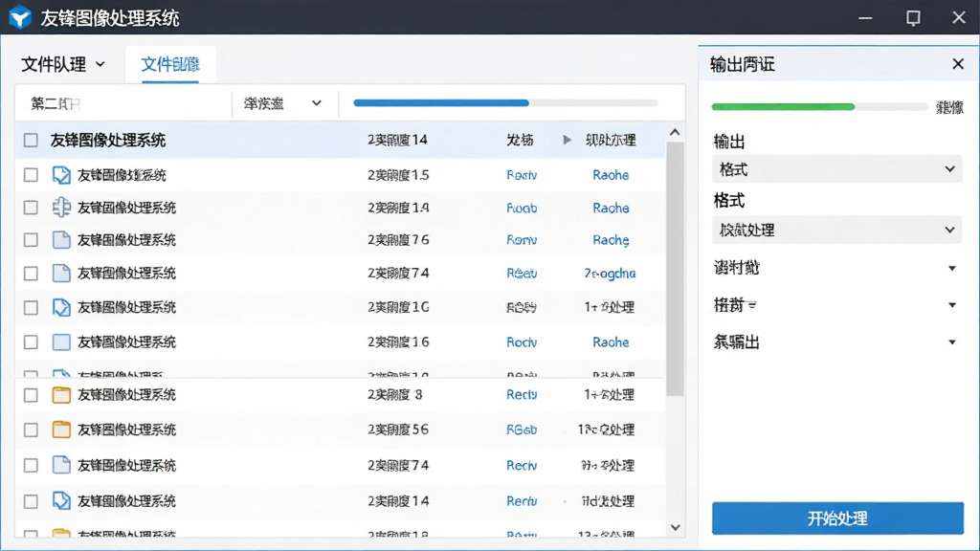Close the 输出 side panel with X
The image size is (980, 551).
point(957,64)
